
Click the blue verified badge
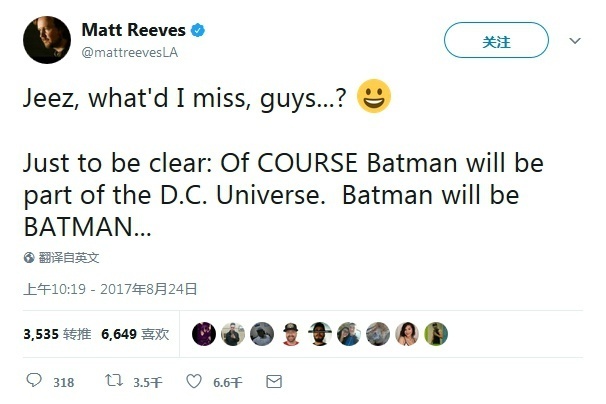click(199, 31)
